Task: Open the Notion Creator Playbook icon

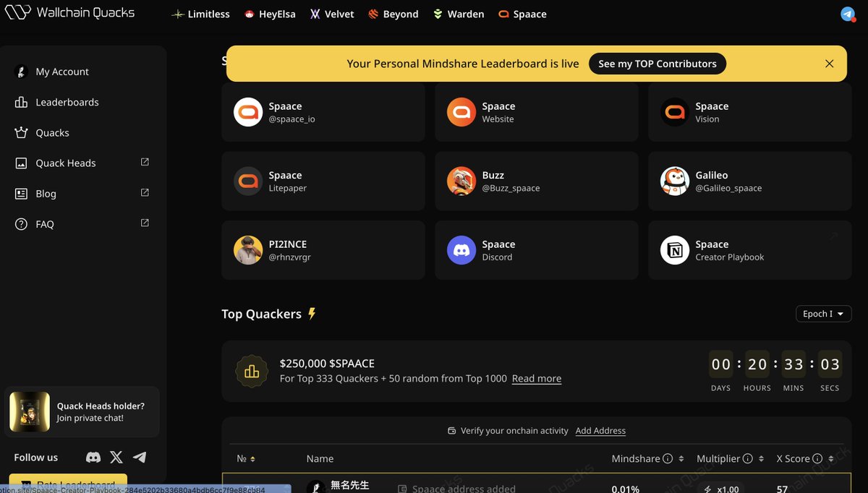Action: tap(674, 250)
